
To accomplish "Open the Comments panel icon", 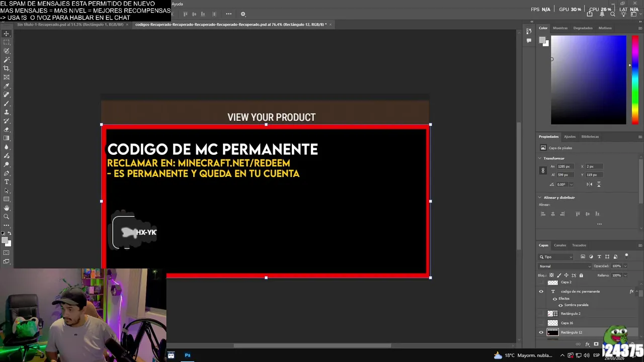I will 529,40.
